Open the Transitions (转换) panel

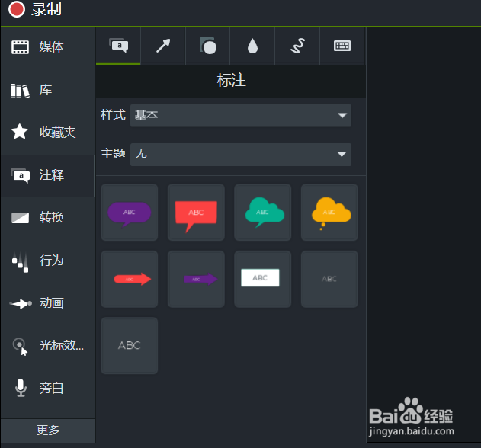tap(47, 218)
